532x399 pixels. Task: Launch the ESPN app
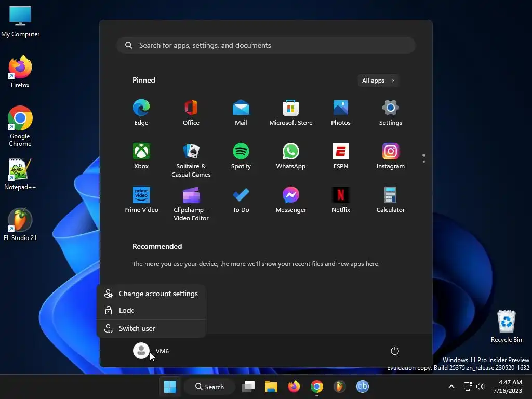tap(341, 156)
